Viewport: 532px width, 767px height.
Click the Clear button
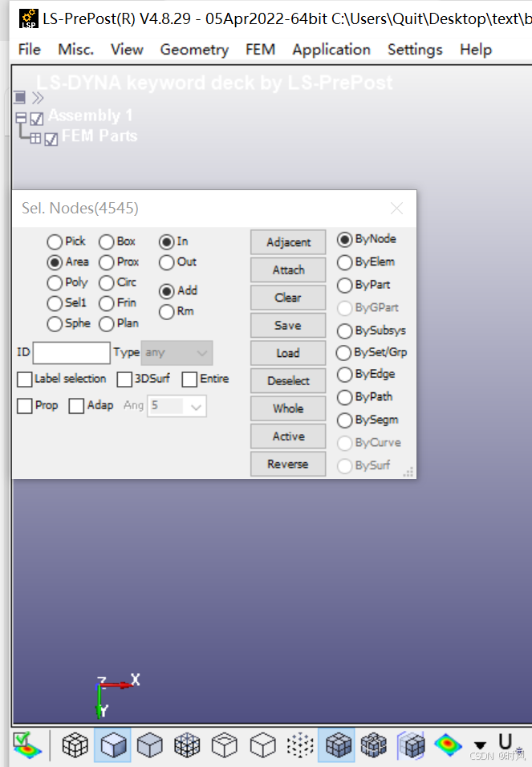[288, 298]
